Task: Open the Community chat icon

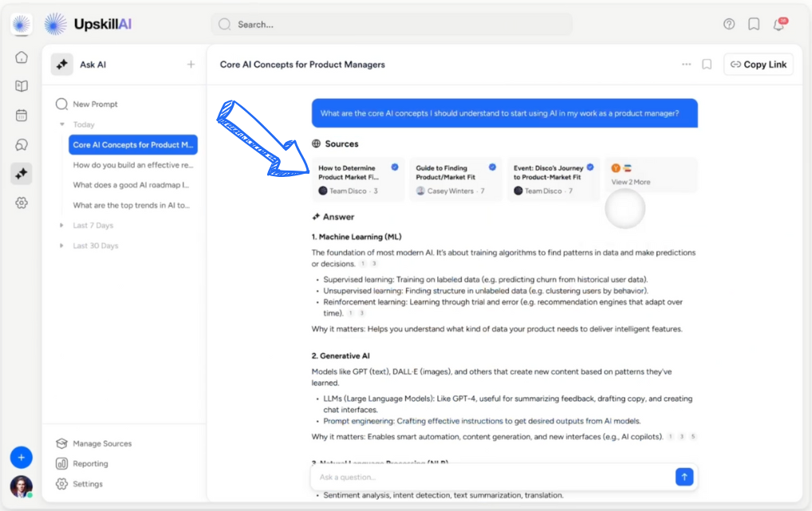Action: coord(22,144)
